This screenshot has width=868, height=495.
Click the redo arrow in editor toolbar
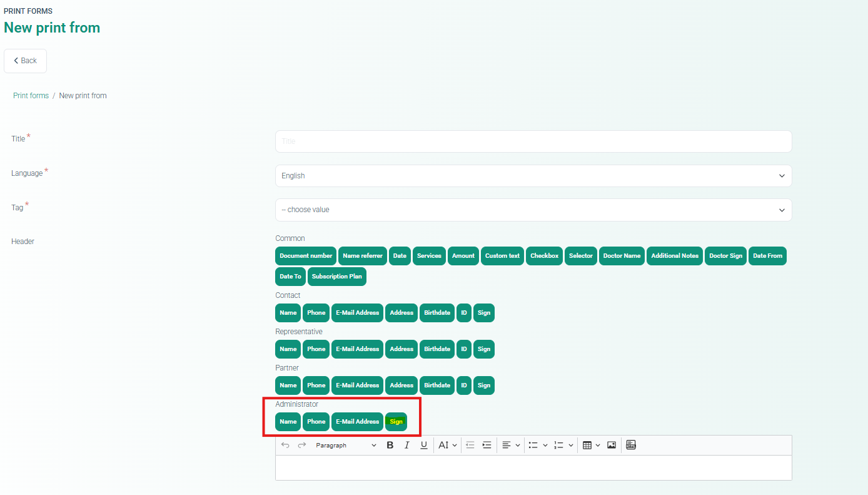[302, 445]
